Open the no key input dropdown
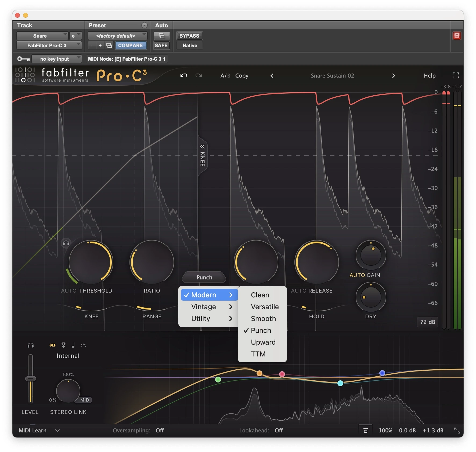 [56, 59]
